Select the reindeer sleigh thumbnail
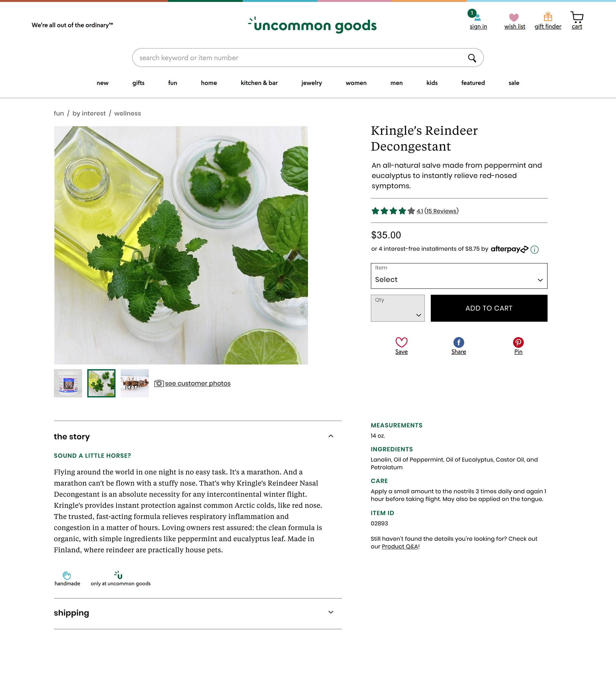The height and width of the screenshot is (699, 616). click(134, 383)
